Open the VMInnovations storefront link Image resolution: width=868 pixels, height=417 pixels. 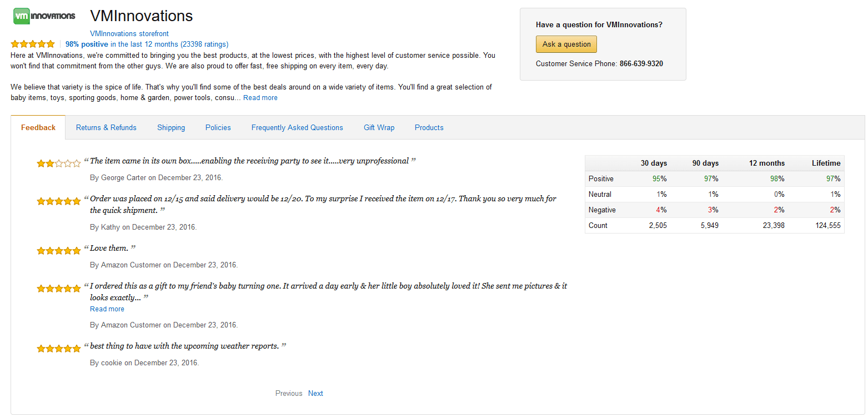point(129,33)
